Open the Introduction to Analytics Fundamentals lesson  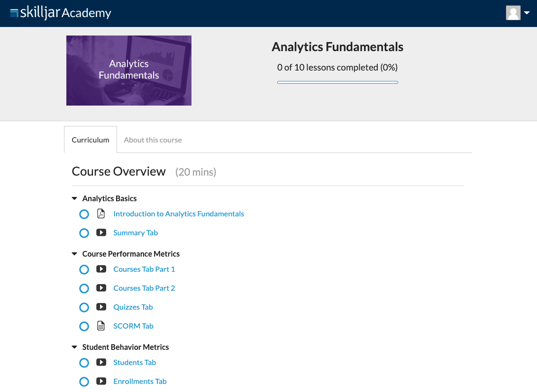(179, 214)
